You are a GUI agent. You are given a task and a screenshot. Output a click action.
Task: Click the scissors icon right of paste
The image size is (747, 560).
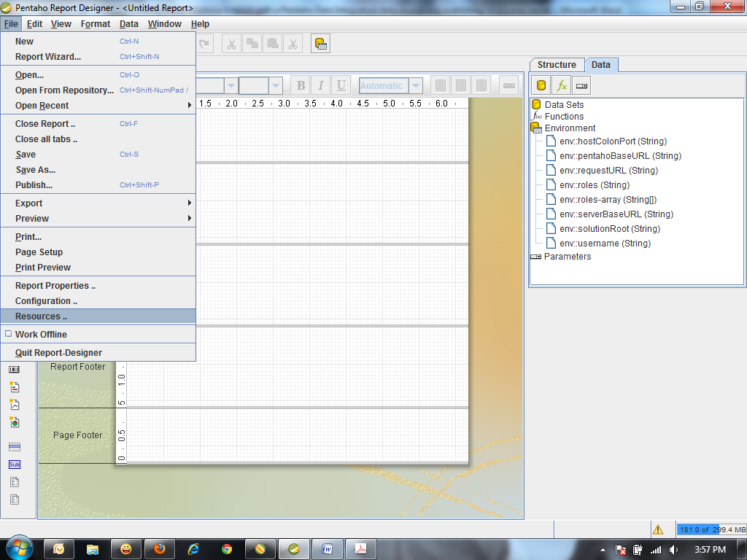(x=293, y=44)
